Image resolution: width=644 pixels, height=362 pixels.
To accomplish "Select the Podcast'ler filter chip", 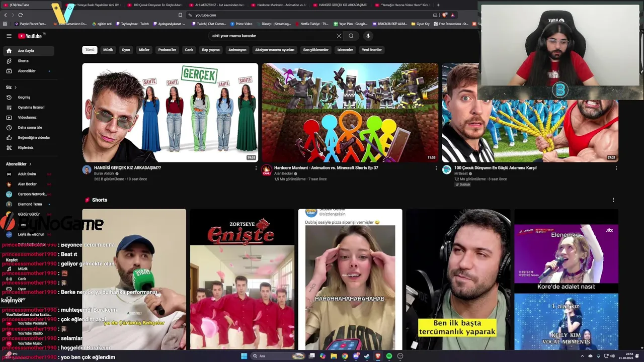I will tap(167, 50).
